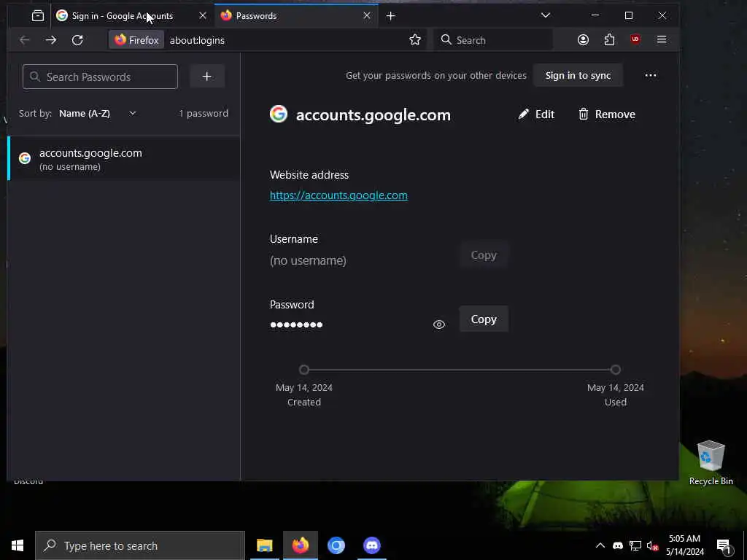This screenshot has height=560, width=747.
Task: Click the Created timeline marker
Action: (304, 370)
